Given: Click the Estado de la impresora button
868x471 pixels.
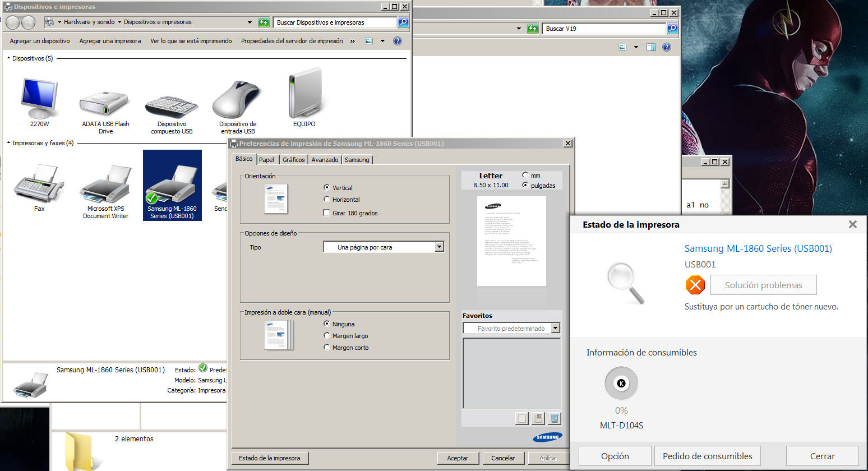Looking at the screenshot, I should (270, 458).
